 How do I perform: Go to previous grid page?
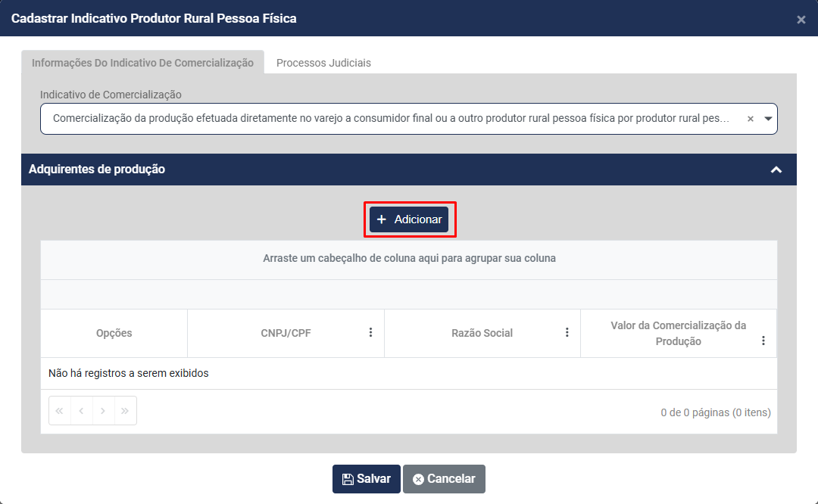pos(81,411)
